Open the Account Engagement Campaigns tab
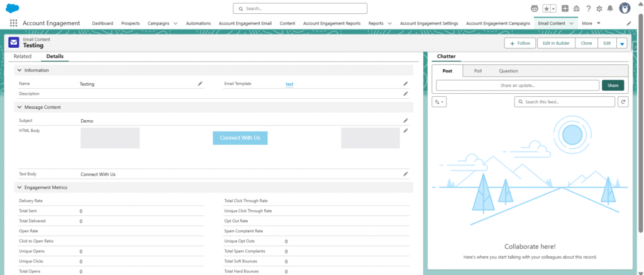The width and height of the screenshot is (644, 275). point(498,23)
